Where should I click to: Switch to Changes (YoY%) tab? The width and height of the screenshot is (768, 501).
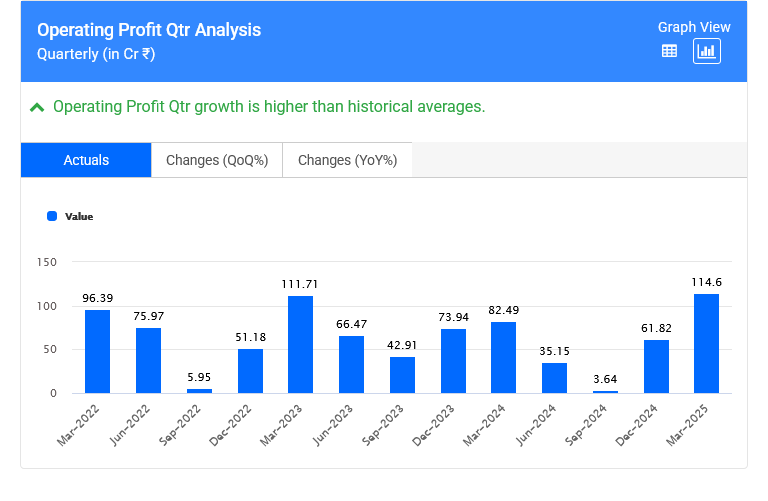click(347, 160)
